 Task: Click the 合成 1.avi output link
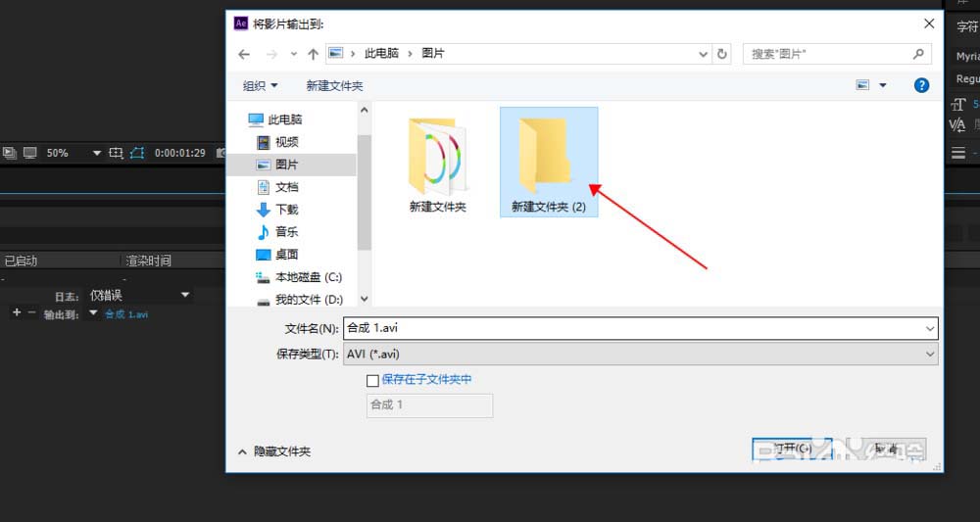pos(126,314)
